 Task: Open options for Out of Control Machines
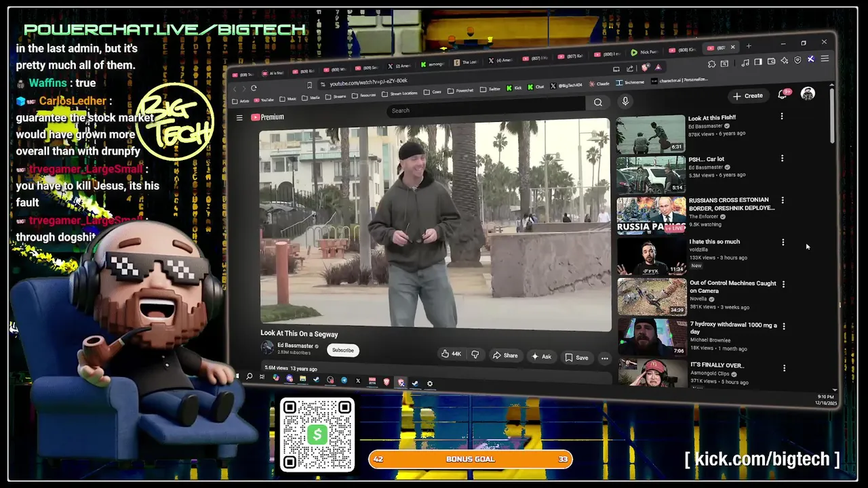coord(783,285)
